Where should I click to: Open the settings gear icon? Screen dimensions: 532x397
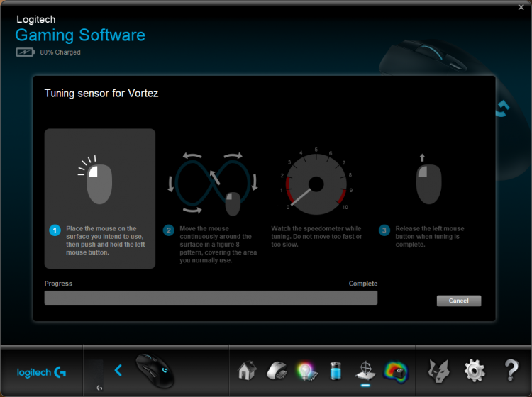pyautogui.click(x=475, y=371)
